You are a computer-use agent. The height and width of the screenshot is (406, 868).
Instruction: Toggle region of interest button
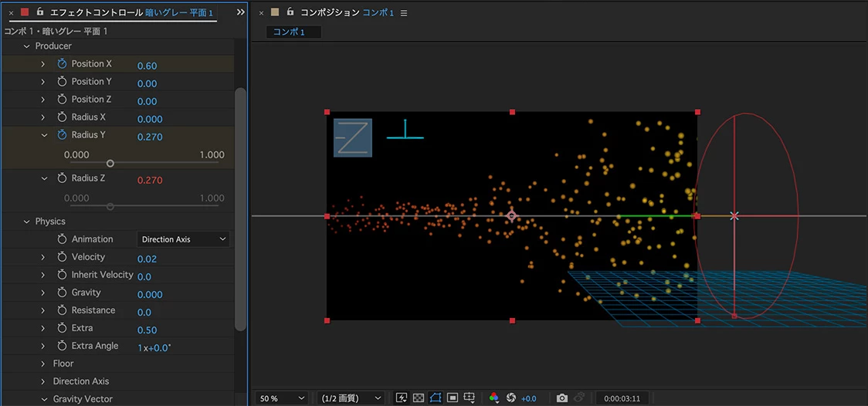(453, 398)
